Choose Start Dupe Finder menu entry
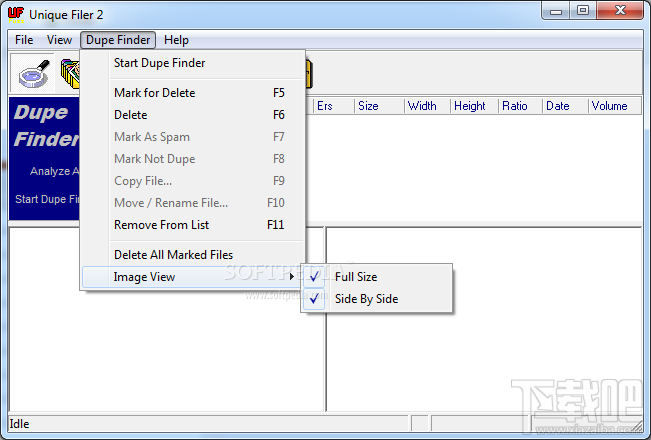Viewport: 651px width, 440px height. point(193,63)
